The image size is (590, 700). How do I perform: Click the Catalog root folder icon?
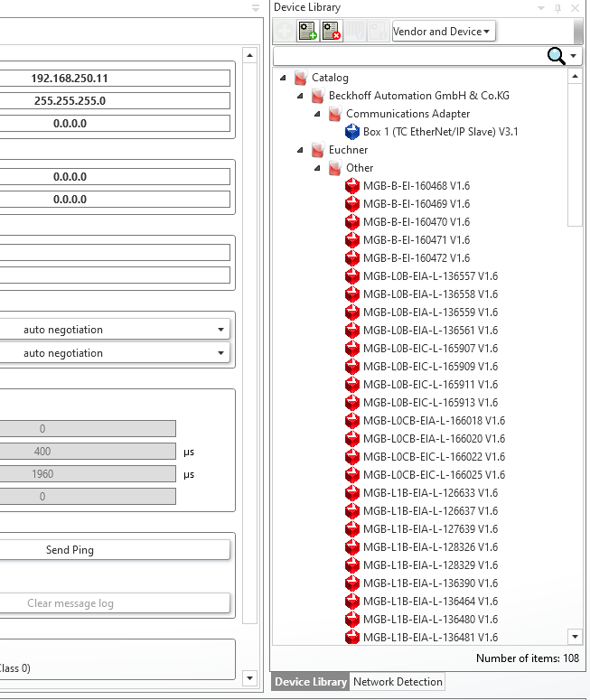point(301,78)
